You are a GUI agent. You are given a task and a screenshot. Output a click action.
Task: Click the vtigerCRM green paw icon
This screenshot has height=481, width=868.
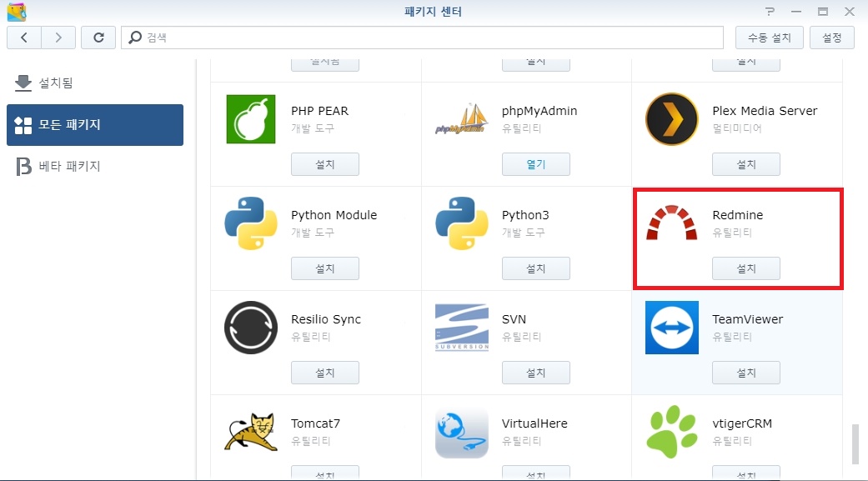point(671,432)
